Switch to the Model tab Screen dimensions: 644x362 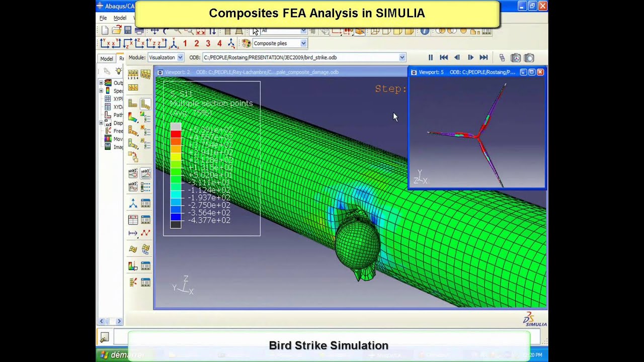point(106,59)
